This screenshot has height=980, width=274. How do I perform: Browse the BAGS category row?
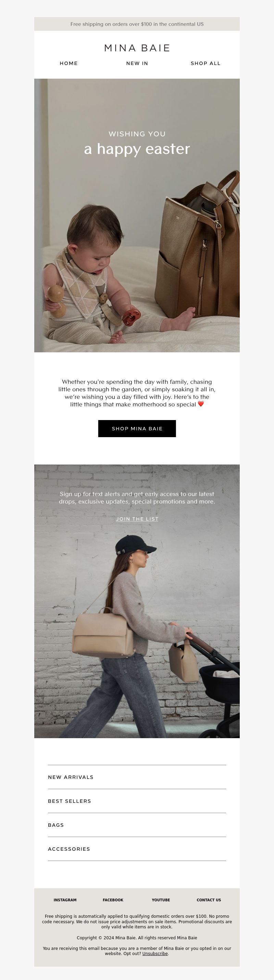[x=137, y=825]
